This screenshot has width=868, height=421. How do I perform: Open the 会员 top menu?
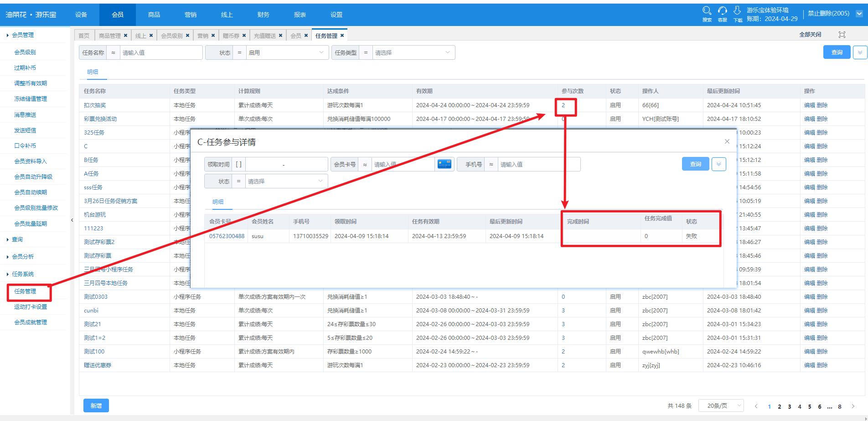[x=118, y=15]
